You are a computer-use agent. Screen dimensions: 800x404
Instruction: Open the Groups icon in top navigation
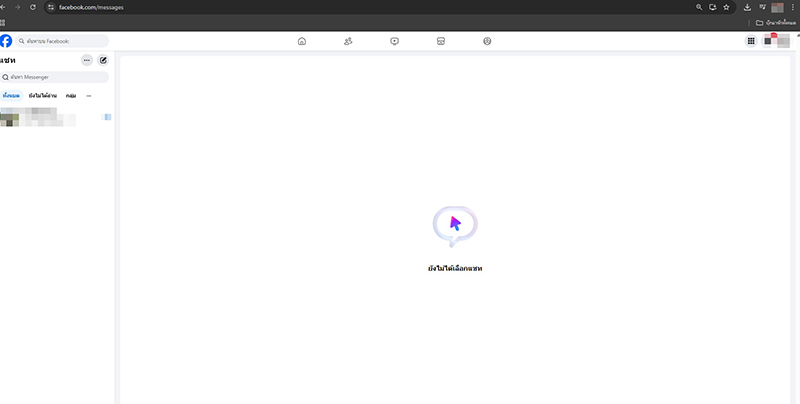487,41
